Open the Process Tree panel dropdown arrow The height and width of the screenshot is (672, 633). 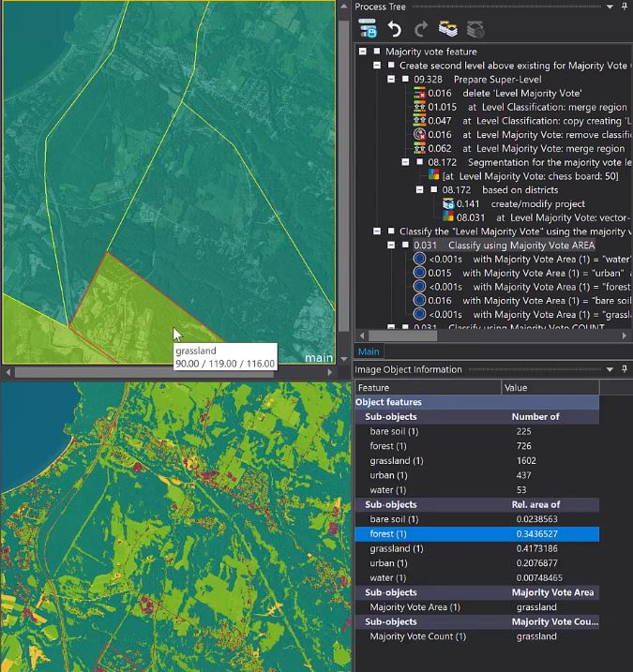tap(610, 7)
